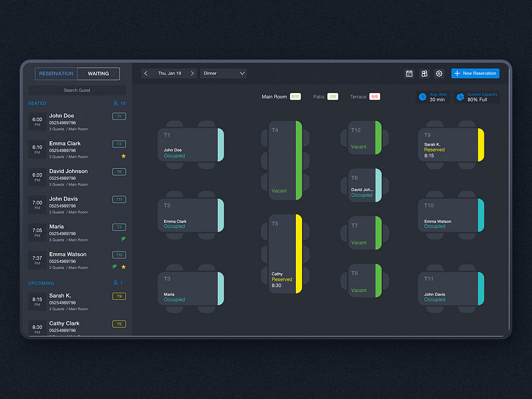This screenshot has height=399, width=532.
Task: Click the New Reservation button
Action: [x=475, y=73]
